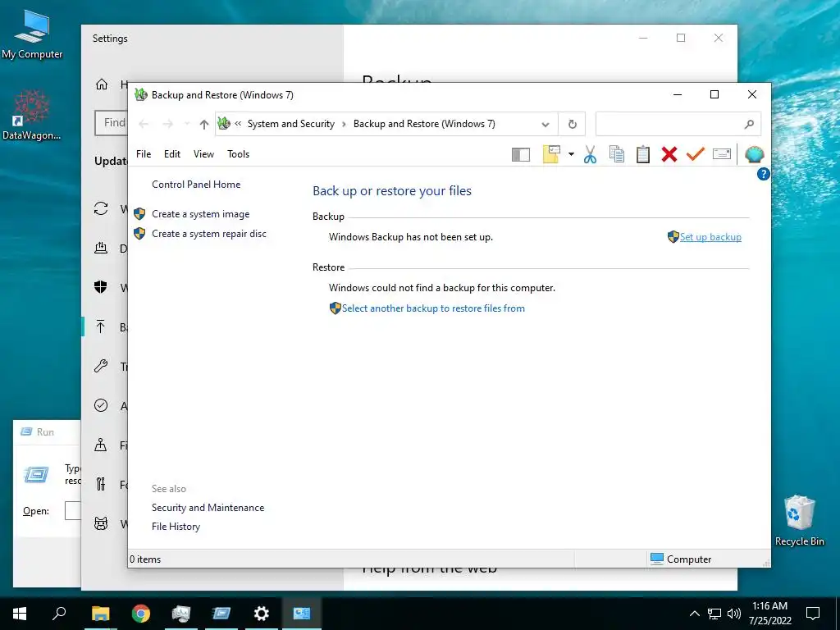Click For developers icon in Settings sidebar
The width and height of the screenshot is (840, 630).
pyautogui.click(x=101, y=484)
